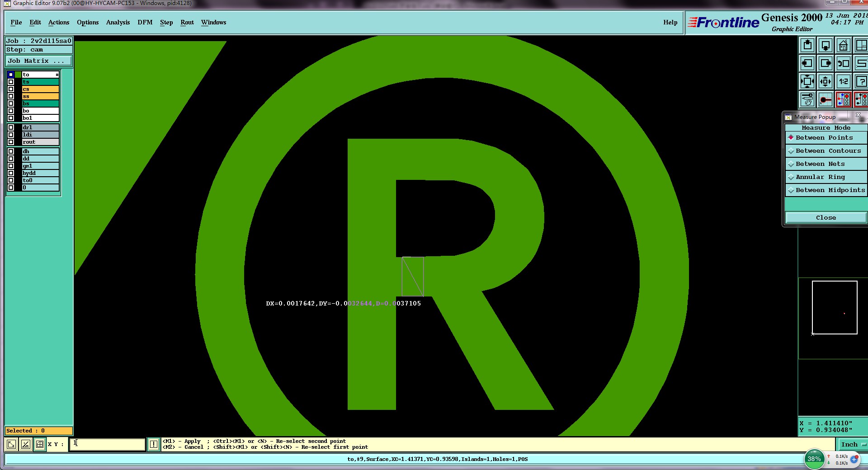Open the Options menu
Viewport: 868px width, 470px height.
[x=88, y=23]
